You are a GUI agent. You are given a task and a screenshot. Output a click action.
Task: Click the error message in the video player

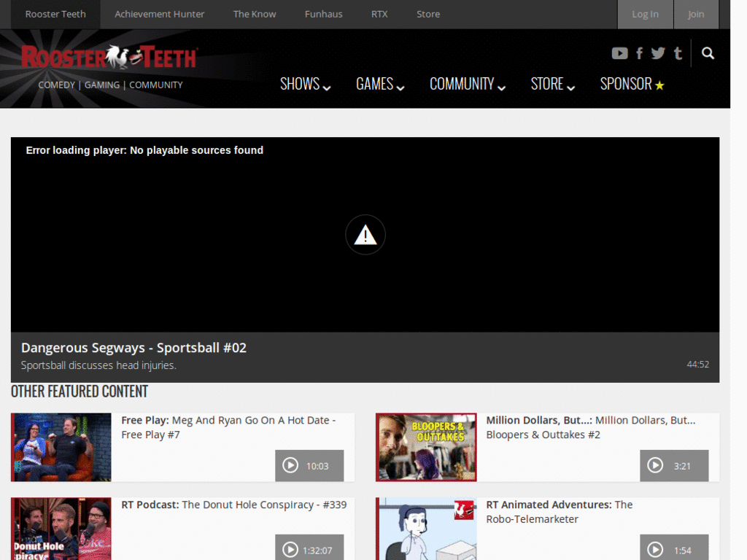[144, 150]
